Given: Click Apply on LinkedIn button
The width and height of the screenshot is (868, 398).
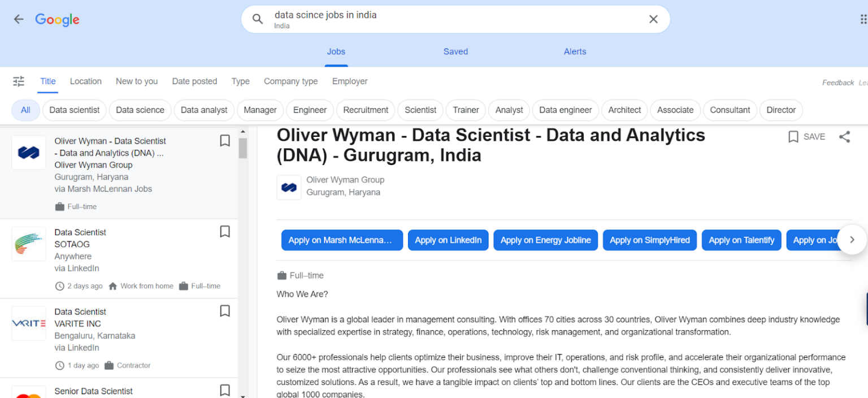Looking at the screenshot, I should 448,240.
